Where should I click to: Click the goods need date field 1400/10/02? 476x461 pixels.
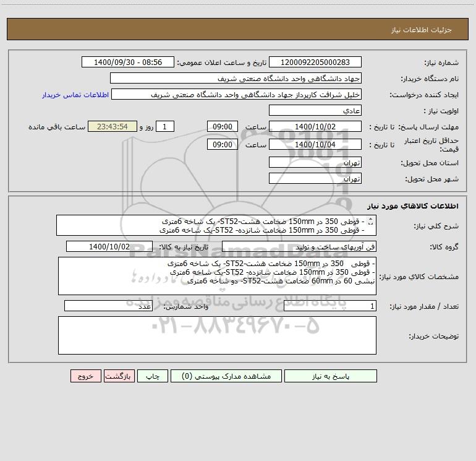[x=109, y=246]
